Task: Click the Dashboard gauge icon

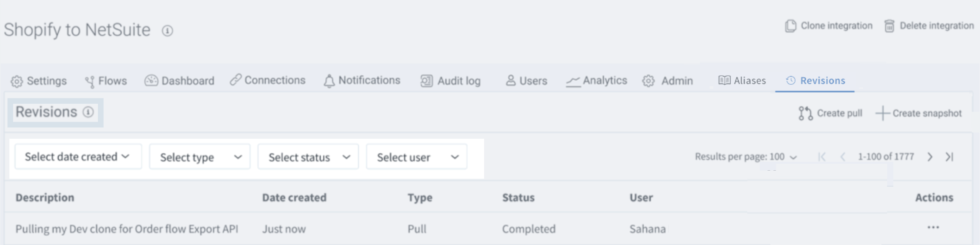Action: point(151,80)
